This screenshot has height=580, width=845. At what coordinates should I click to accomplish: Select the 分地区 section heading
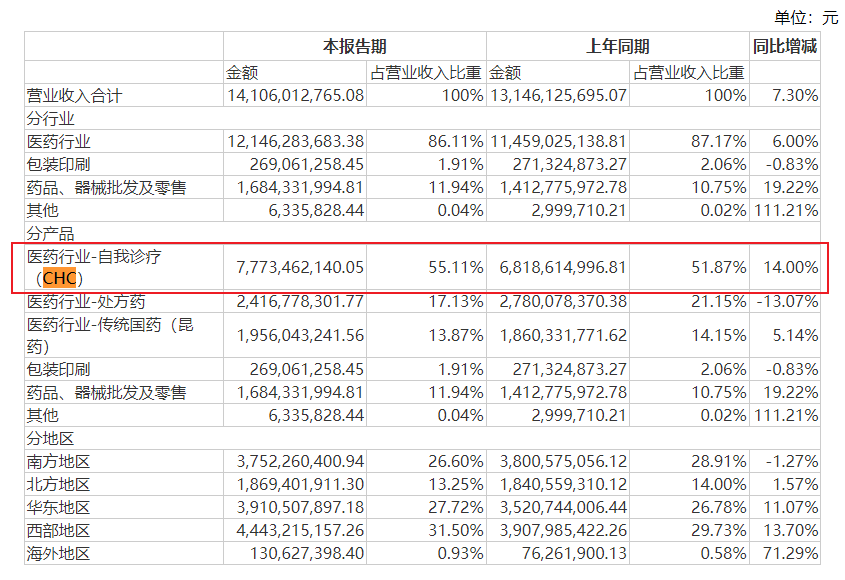coord(51,438)
